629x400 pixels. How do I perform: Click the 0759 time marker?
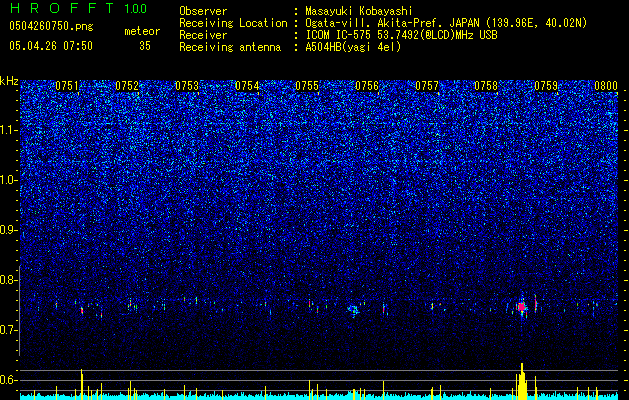tap(546, 86)
